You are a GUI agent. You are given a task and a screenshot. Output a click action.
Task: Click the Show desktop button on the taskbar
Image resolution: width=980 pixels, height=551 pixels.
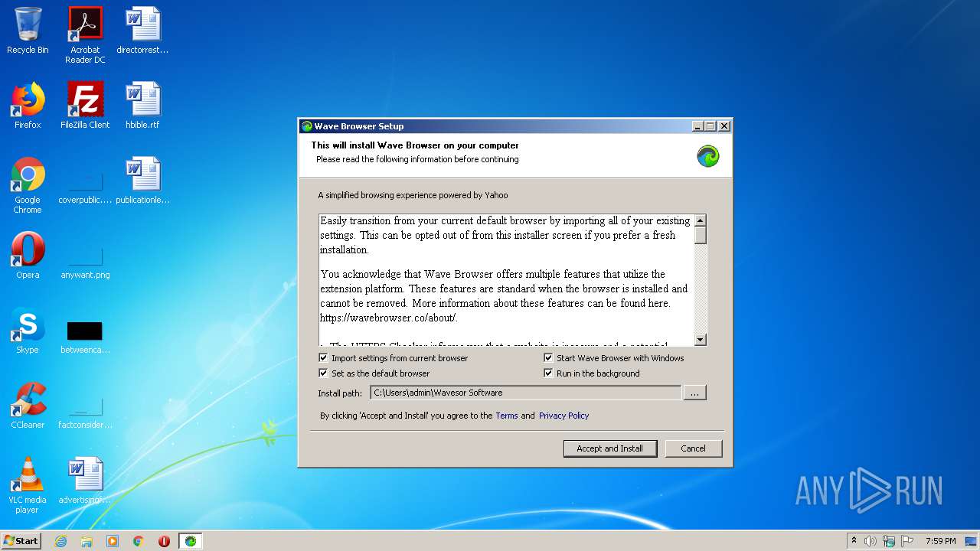972,541
